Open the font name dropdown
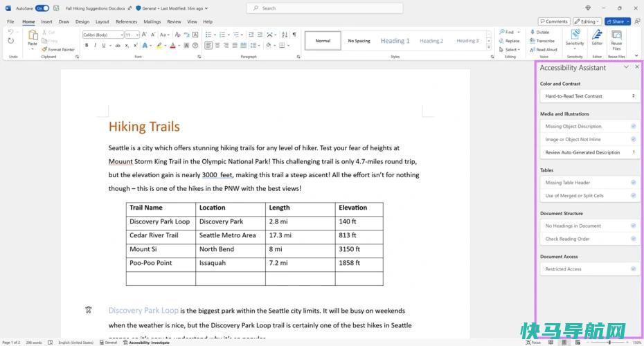644x346 pixels. (122, 35)
